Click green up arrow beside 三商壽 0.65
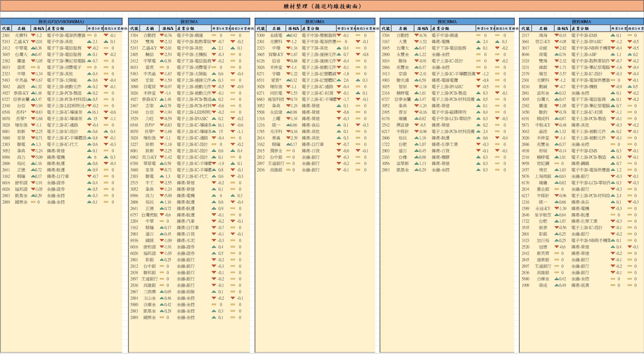Image resolution: width=644 pixels, height=354 pixels. (x=162, y=292)
